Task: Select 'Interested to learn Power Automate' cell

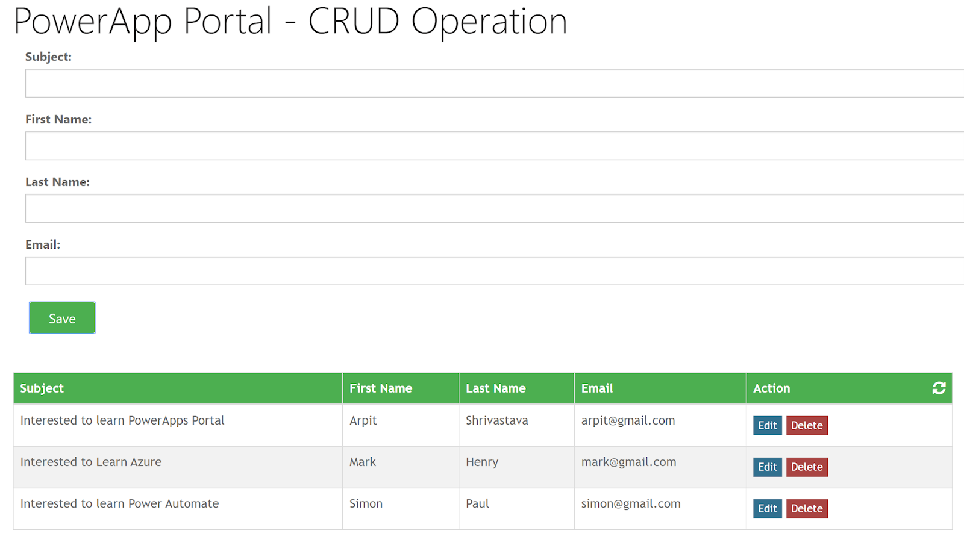Action: click(178, 508)
